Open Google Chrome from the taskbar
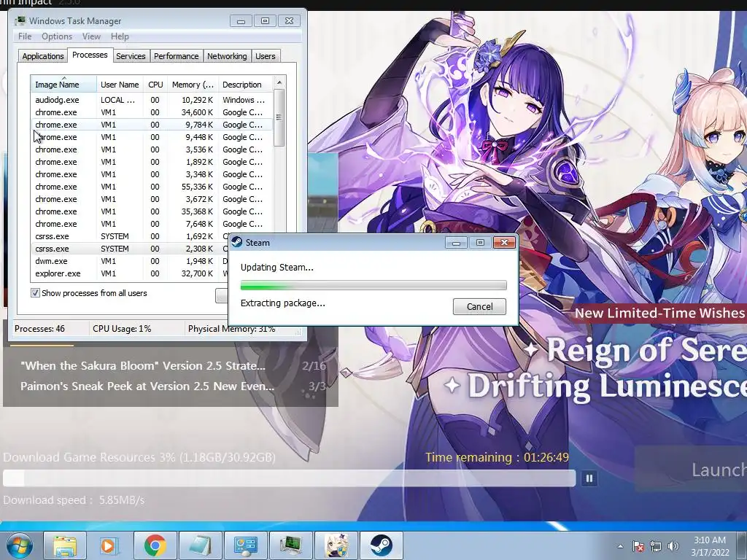Viewport: 747px width, 560px height. [x=155, y=545]
